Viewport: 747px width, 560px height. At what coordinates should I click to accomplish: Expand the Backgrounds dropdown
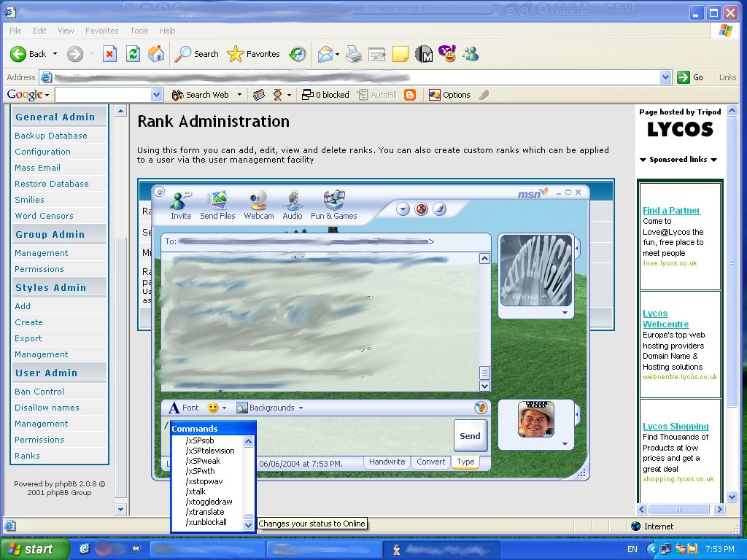coord(270,408)
